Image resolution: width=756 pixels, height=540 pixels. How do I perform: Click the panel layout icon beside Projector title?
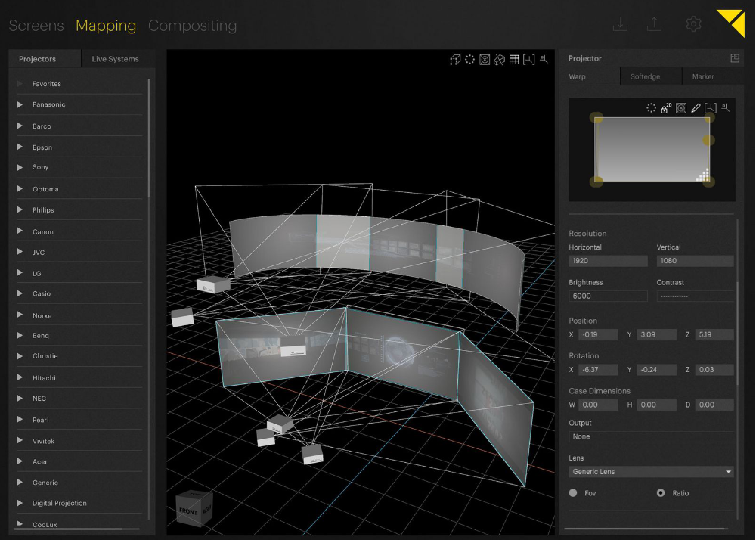click(734, 58)
